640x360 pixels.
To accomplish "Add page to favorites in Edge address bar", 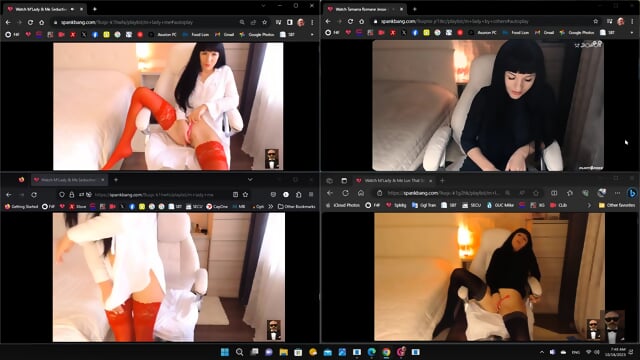I will coord(536,193).
